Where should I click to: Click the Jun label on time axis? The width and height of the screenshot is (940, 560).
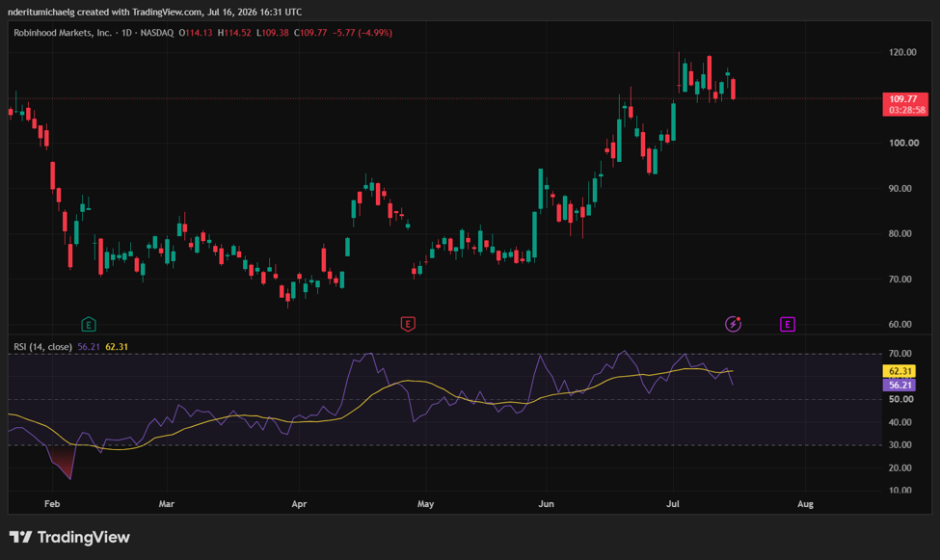click(x=546, y=504)
